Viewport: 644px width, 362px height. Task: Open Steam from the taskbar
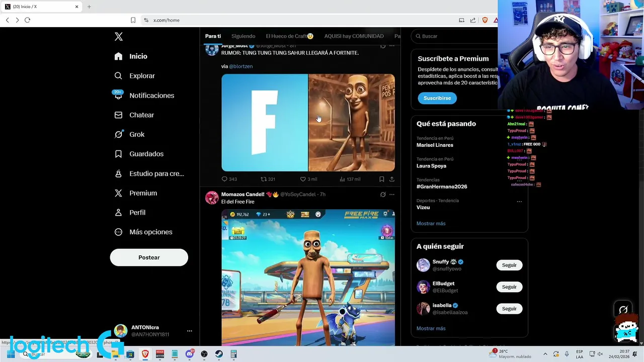[x=219, y=354]
